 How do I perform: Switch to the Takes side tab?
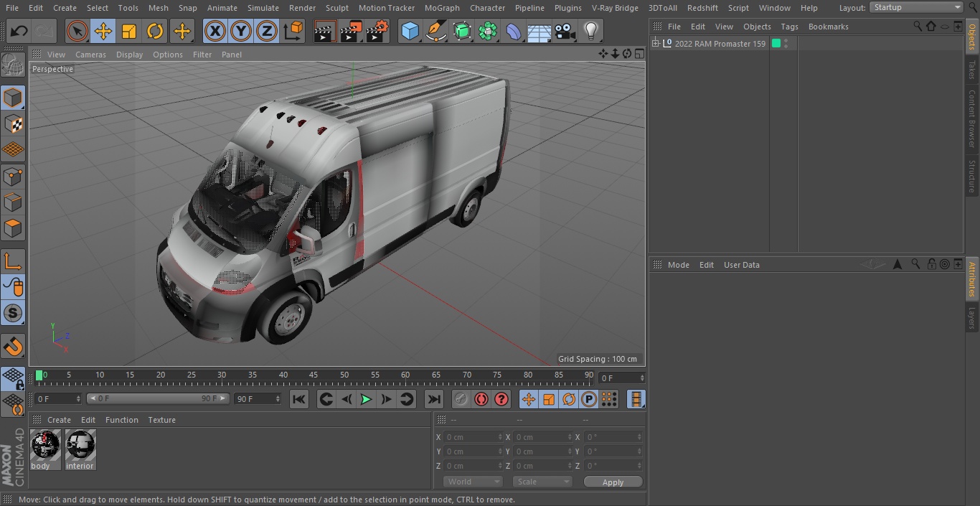click(x=972, y=70)
